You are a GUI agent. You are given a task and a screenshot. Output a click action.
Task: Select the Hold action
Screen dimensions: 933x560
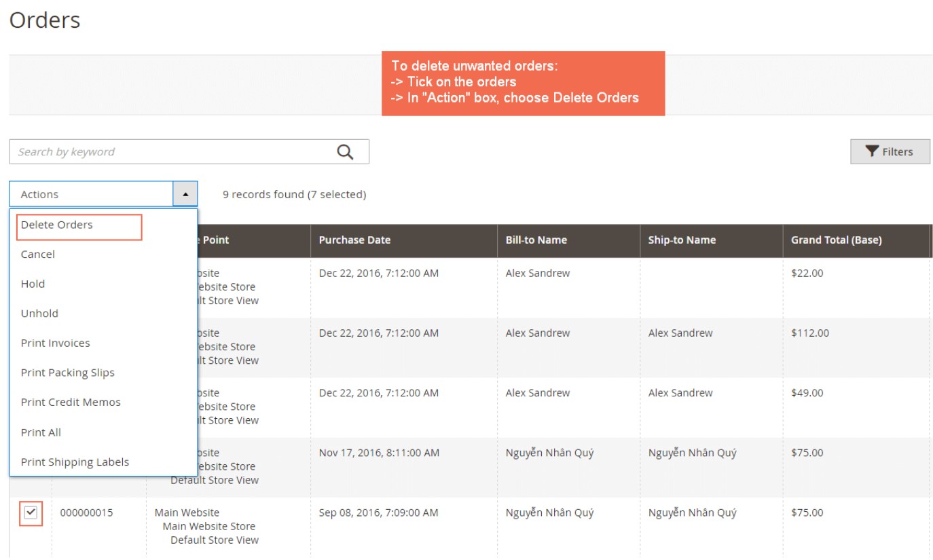tap(32, 283)
